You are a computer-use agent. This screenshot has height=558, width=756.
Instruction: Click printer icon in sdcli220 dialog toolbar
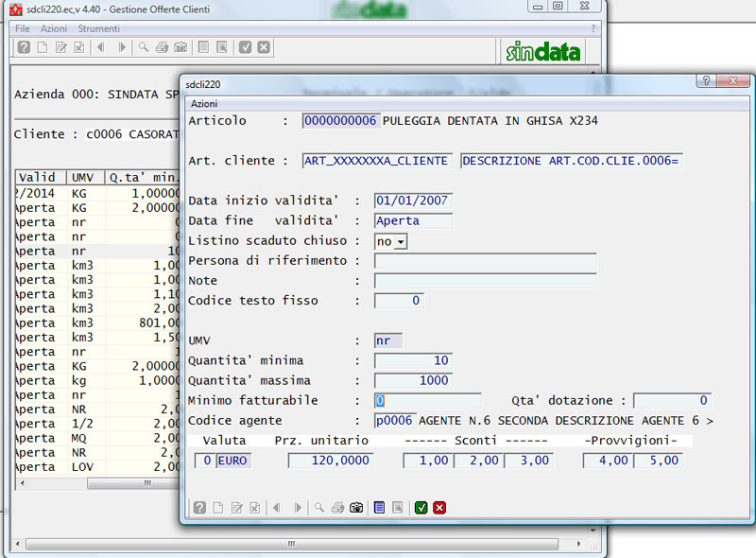point(338,508)
